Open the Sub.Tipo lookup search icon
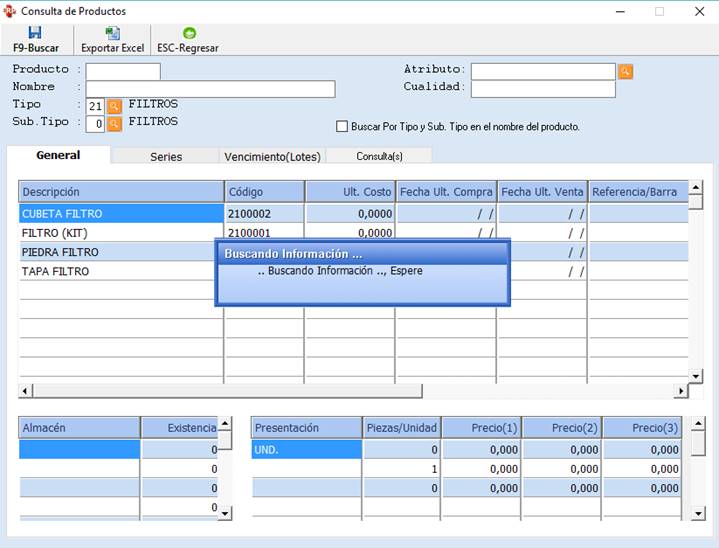This screenshot has height=548, width=719. (114, 123)
